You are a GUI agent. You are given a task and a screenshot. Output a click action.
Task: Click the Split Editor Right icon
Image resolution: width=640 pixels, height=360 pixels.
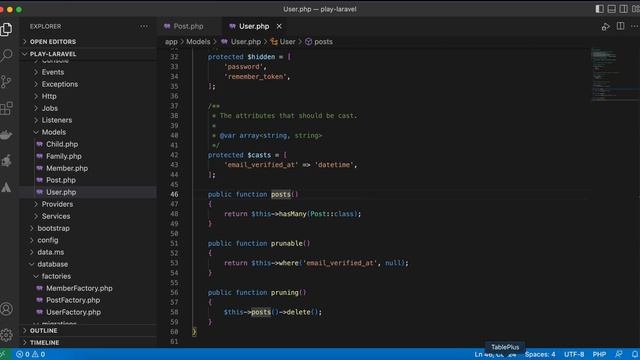pyautogui.click(x=620, y=26)
